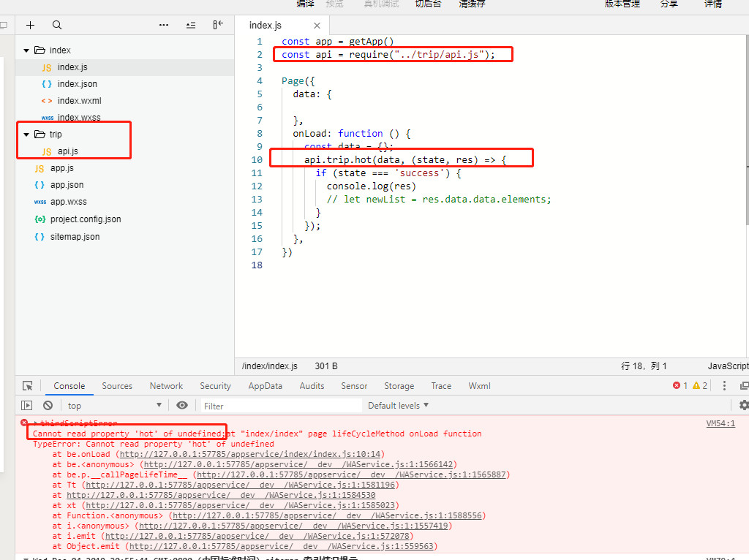Switch to the Trace tab
Image resolution: width=749 pixels, height=560 pixels.
tap(441, 386)
